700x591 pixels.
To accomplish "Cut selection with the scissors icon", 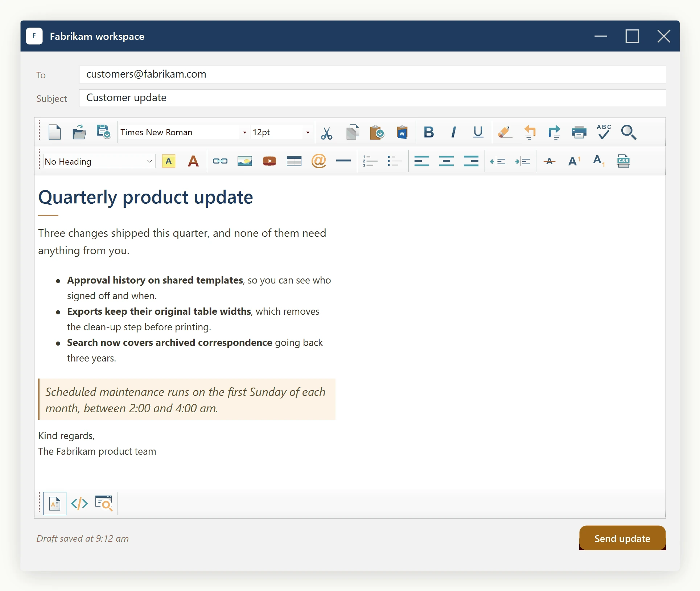I will [326, 133].
